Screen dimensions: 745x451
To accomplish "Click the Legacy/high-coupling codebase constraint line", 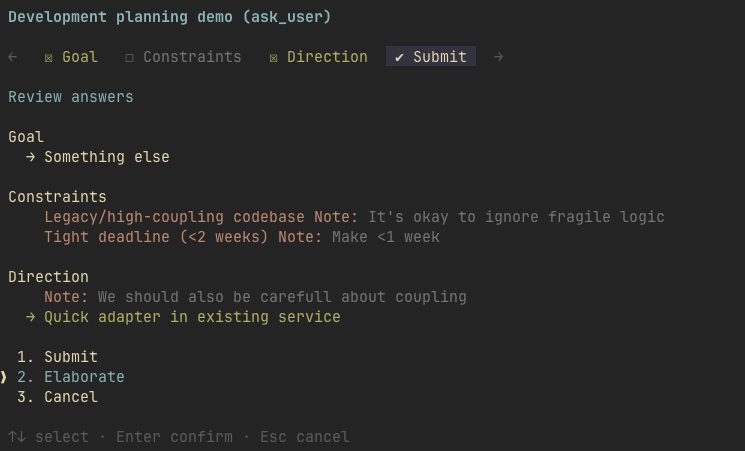I will coord(354,217).
